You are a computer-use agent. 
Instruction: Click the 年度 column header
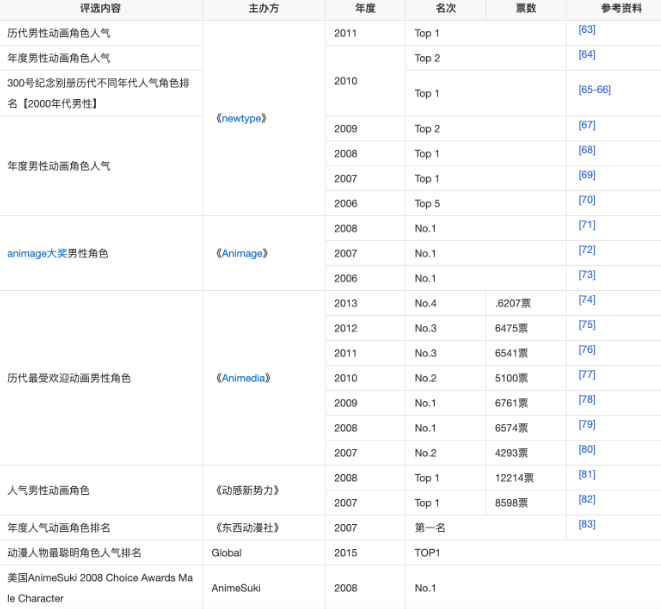click(365, 8)
